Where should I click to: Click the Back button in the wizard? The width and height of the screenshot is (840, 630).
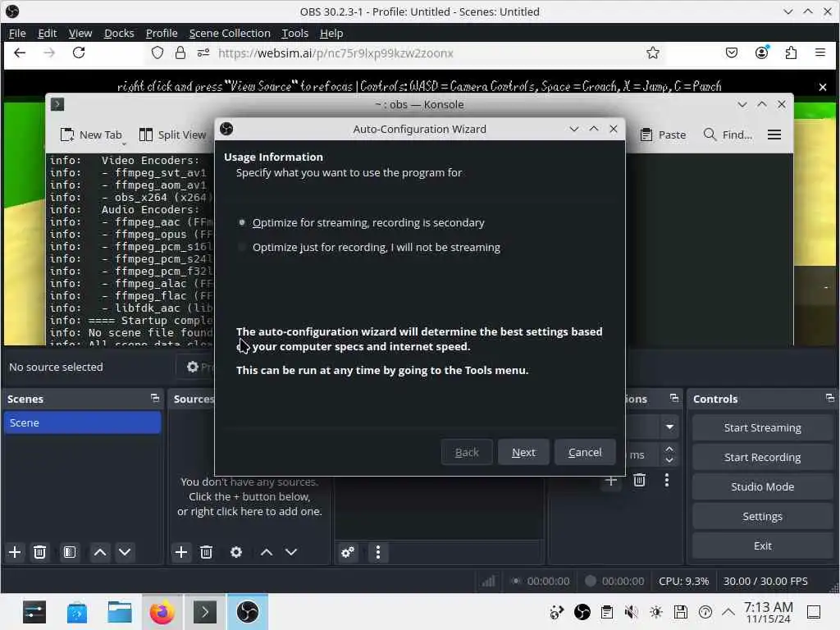tap(466, 452)
